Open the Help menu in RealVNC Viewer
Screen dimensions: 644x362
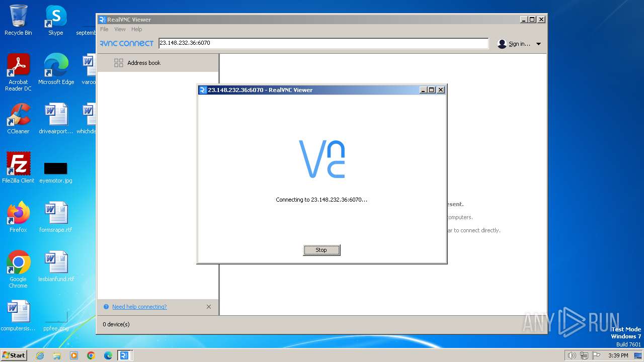[x=137, y=29]
